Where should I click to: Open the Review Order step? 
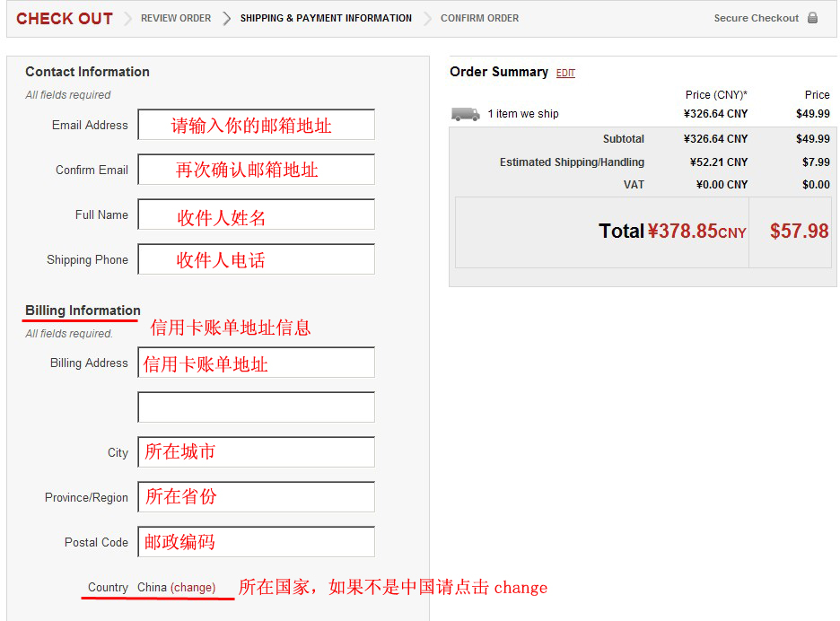pyautogui.click(x=176, y=18)
